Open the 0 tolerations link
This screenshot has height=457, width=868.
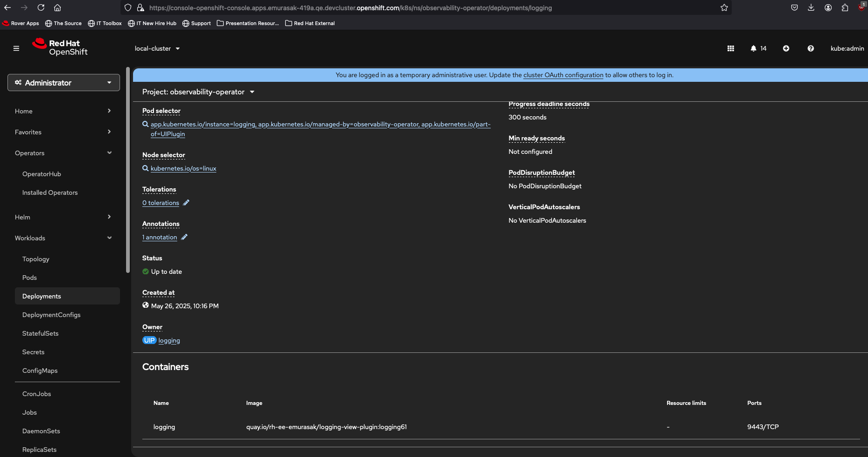160,203
